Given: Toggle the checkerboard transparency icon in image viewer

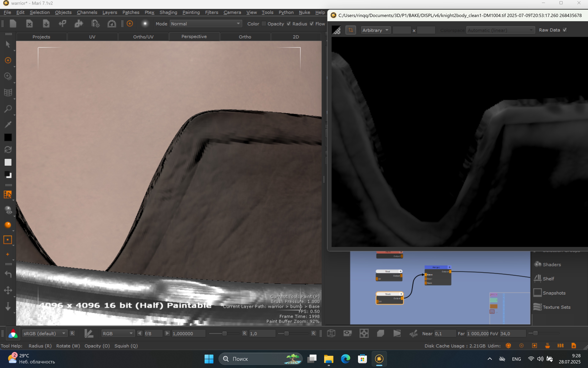Looking at the screenshot, I should (x=337, y=30).
